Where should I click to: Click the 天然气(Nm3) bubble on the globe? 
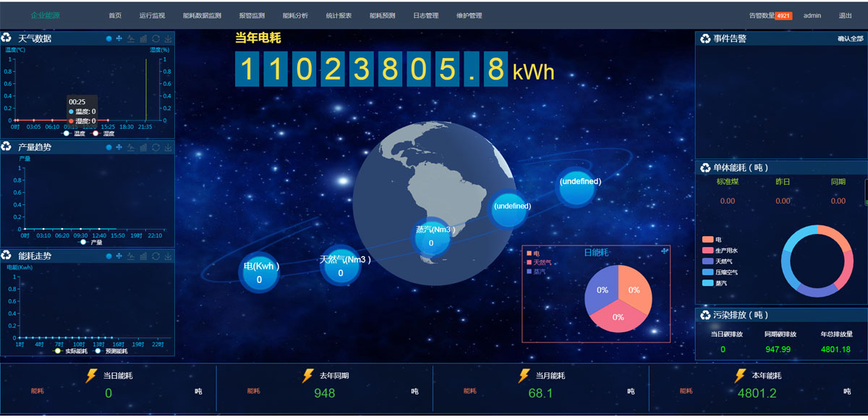click(341, 266)
